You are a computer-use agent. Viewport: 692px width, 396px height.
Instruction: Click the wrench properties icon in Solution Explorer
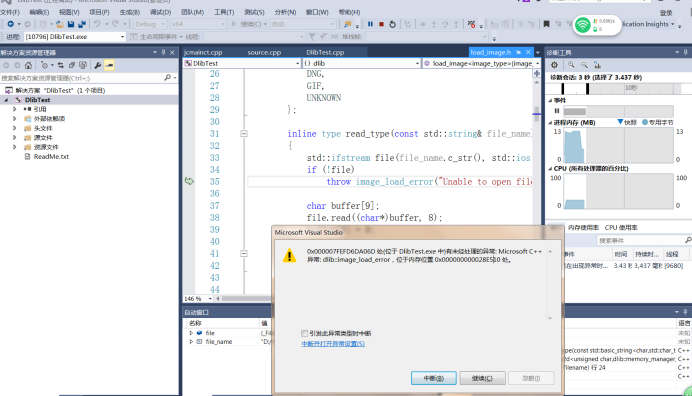point(98,65)
